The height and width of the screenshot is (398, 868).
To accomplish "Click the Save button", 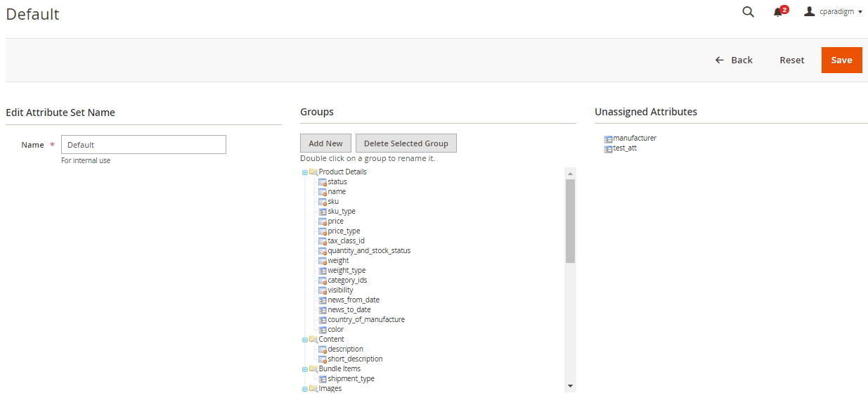I will pos(841,60).
